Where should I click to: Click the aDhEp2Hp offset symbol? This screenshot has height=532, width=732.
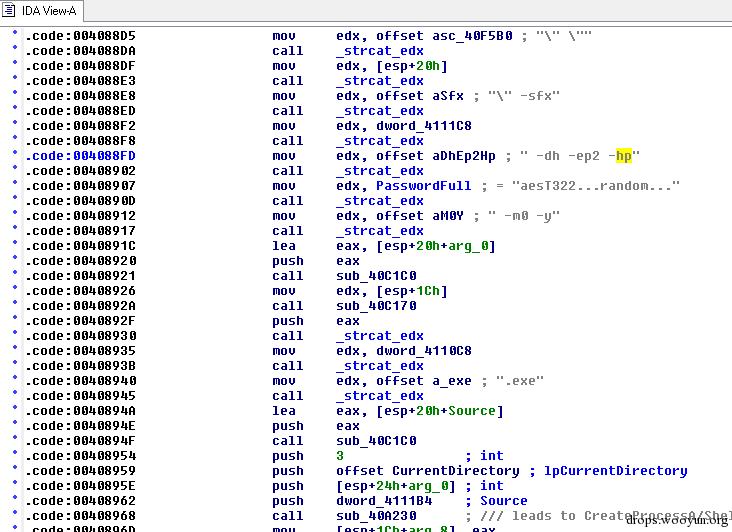pos(463,156)
